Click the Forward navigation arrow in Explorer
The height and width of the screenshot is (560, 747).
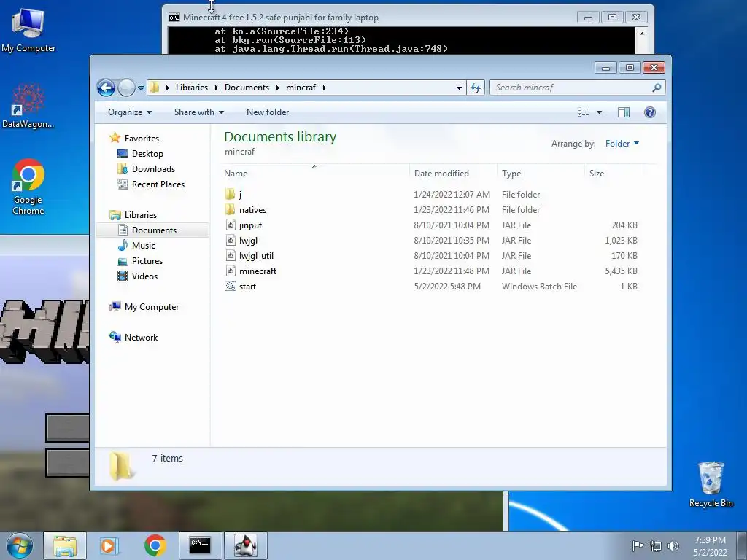tap(126, 87)
